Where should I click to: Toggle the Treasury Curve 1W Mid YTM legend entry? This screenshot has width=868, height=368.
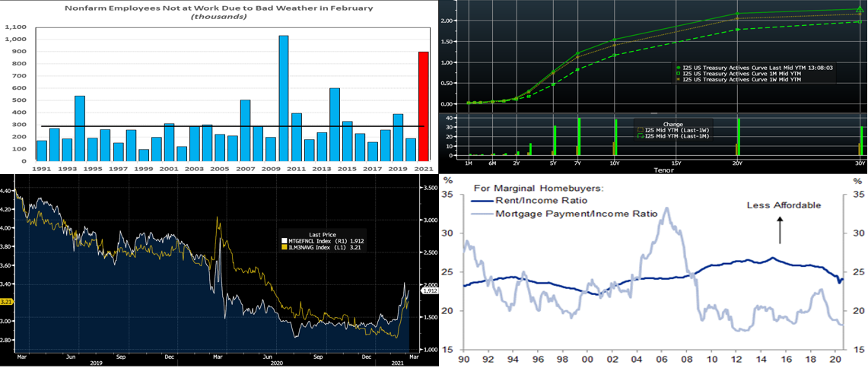pos(730,79)
